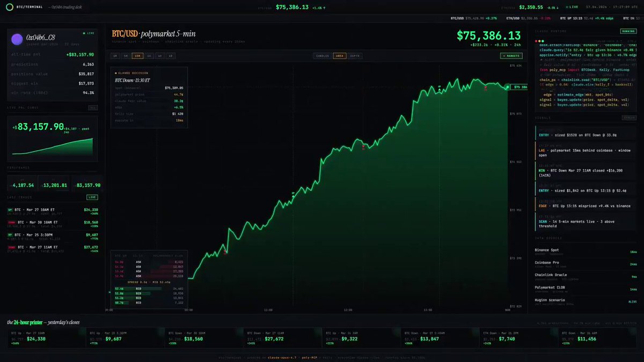Click the green ring BTC/Terminal logo

click(x=9, y=7)
